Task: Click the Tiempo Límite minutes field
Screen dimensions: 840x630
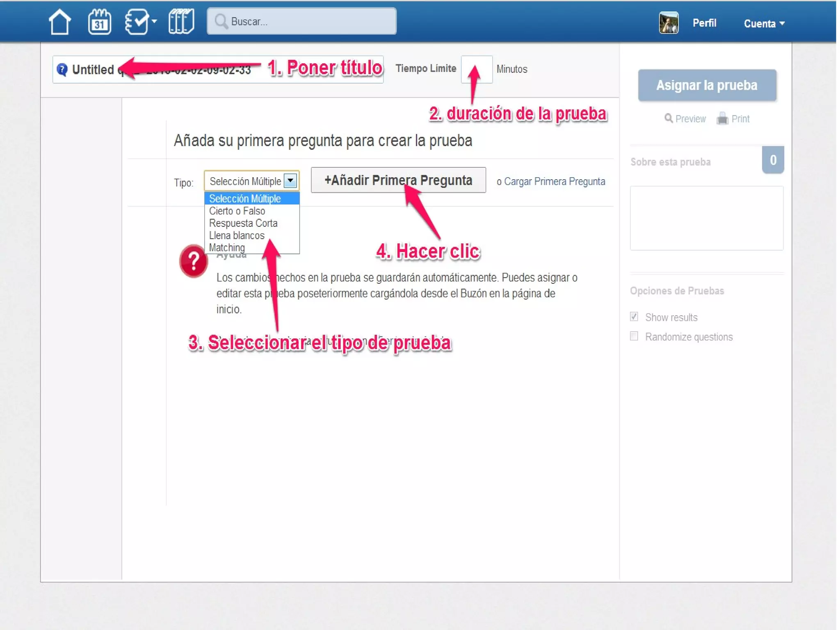Action: 476,69
